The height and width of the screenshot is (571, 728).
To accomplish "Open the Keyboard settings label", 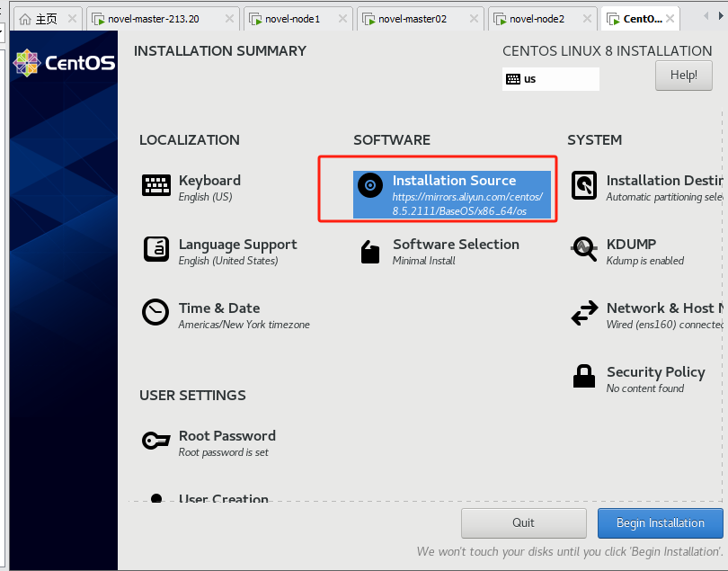I will tap(209, 180).
